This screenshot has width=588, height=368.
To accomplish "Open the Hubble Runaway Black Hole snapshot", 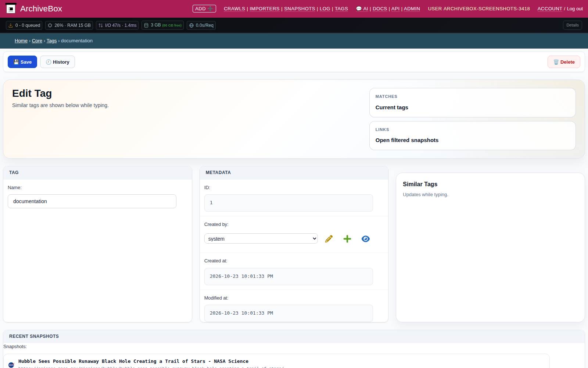I will [x=133, y=361].
